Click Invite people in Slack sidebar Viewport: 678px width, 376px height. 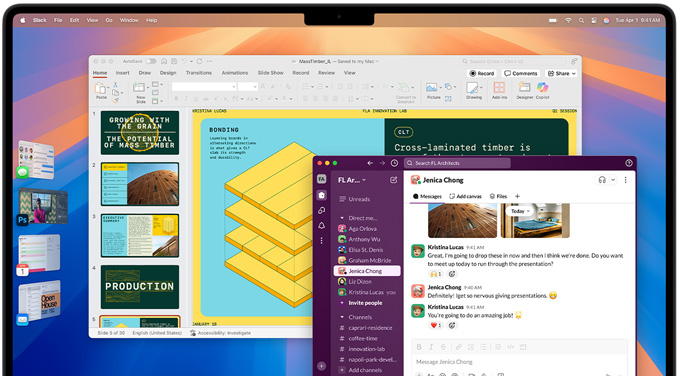pyautogui.click(x=365, y=303)
